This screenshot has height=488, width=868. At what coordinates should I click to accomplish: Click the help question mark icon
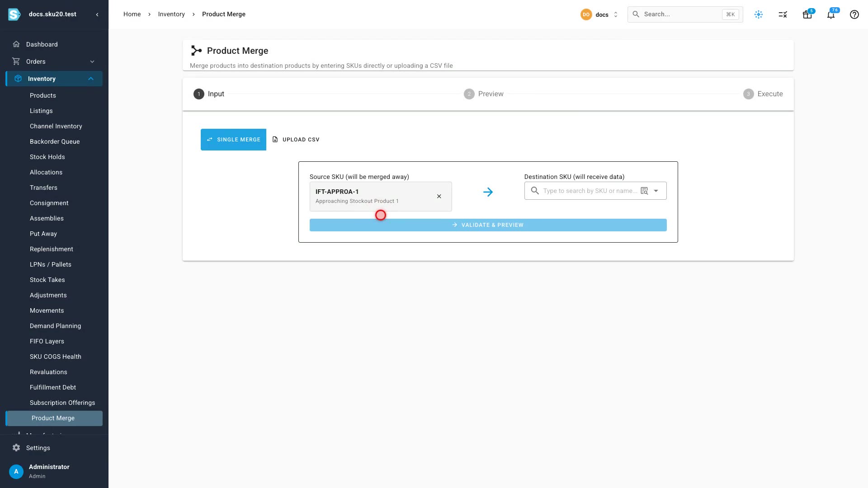(x=854, y=14)
